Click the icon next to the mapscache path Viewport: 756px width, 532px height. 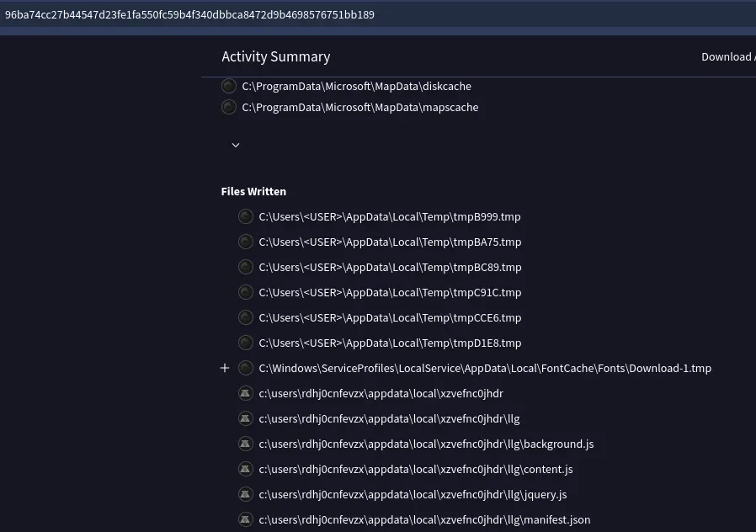click(x=228, y=107)
